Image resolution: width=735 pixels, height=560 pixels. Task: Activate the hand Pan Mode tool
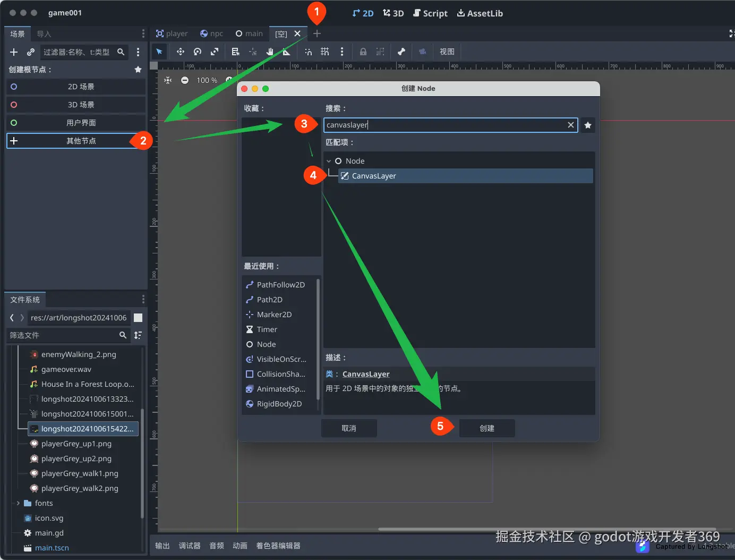[270, 52]
